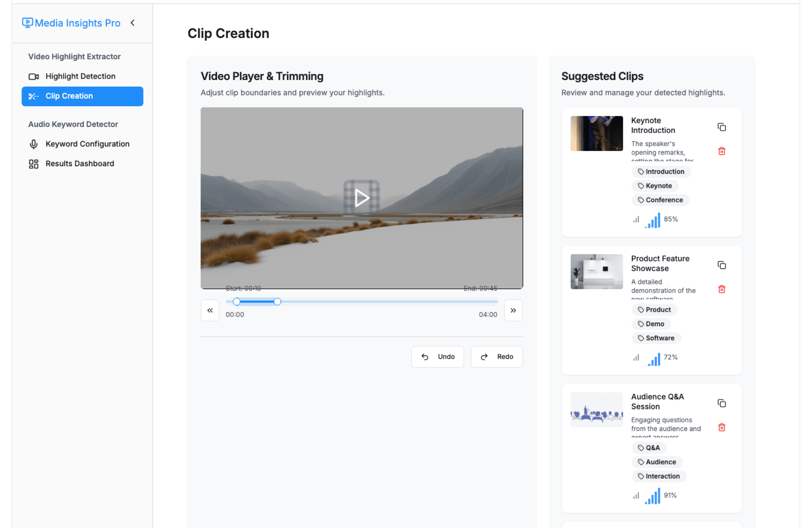Play the video preview

[362, 198]
